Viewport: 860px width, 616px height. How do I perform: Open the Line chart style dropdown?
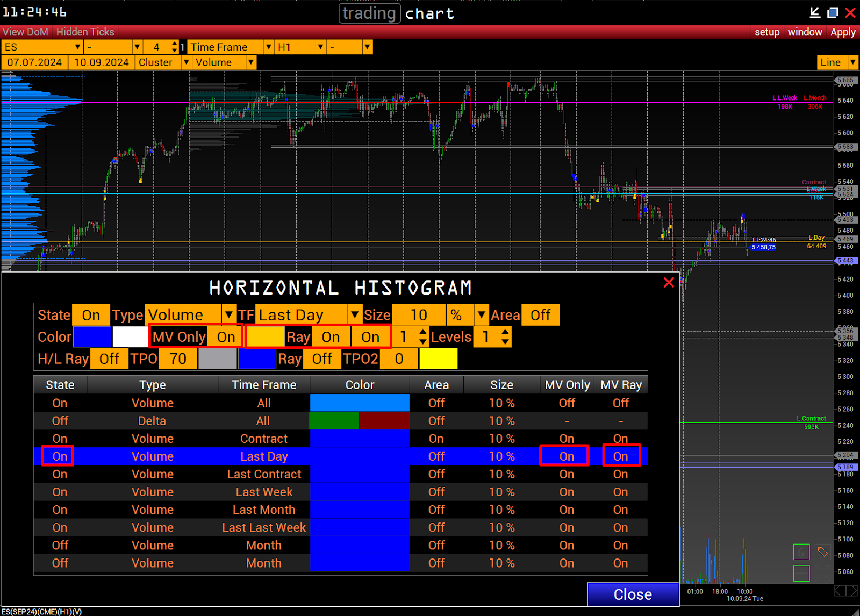[852, 62]
